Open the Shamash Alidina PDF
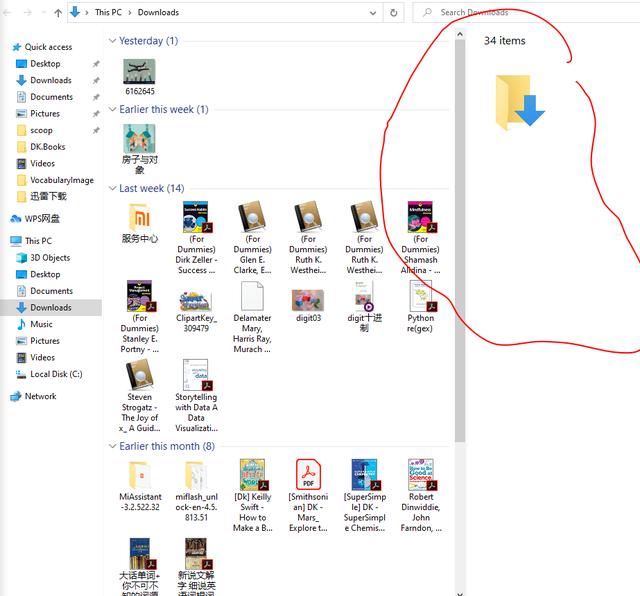The image size is (640, 596). [420, 238]
